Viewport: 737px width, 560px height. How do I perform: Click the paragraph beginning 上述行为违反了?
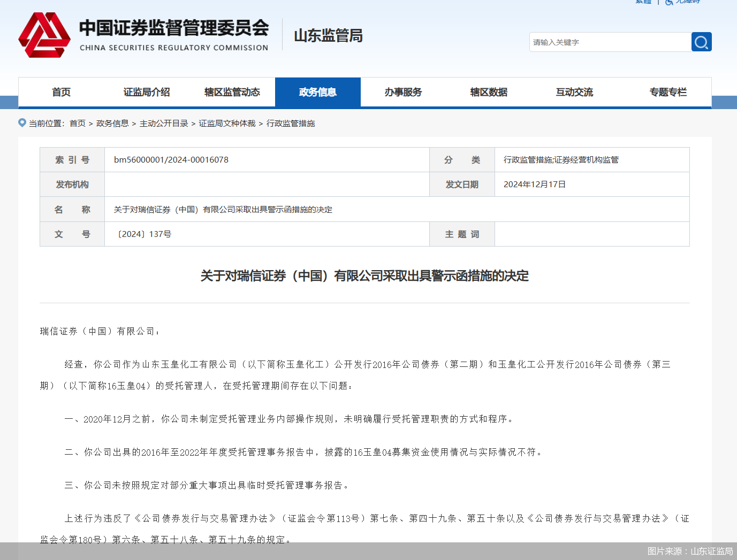pyautogui.click(x=364, y=529)
